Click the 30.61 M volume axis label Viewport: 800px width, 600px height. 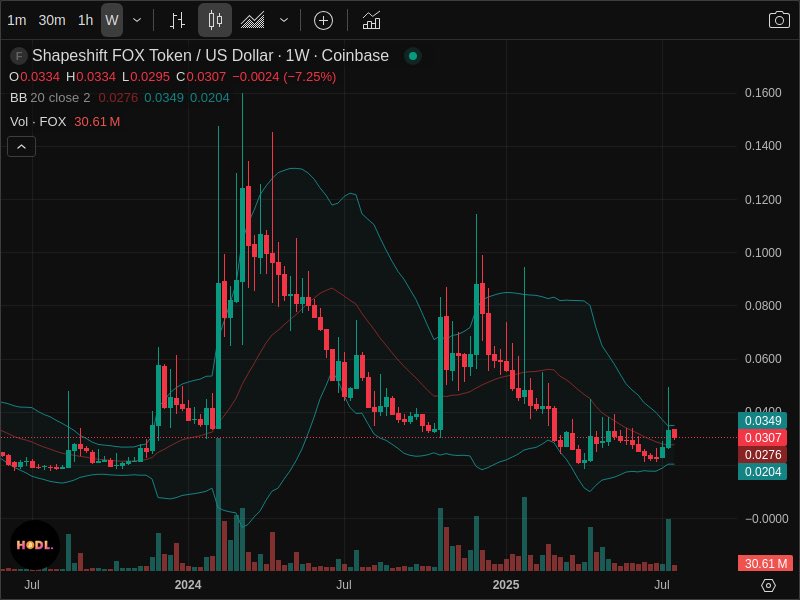(765, 563)
